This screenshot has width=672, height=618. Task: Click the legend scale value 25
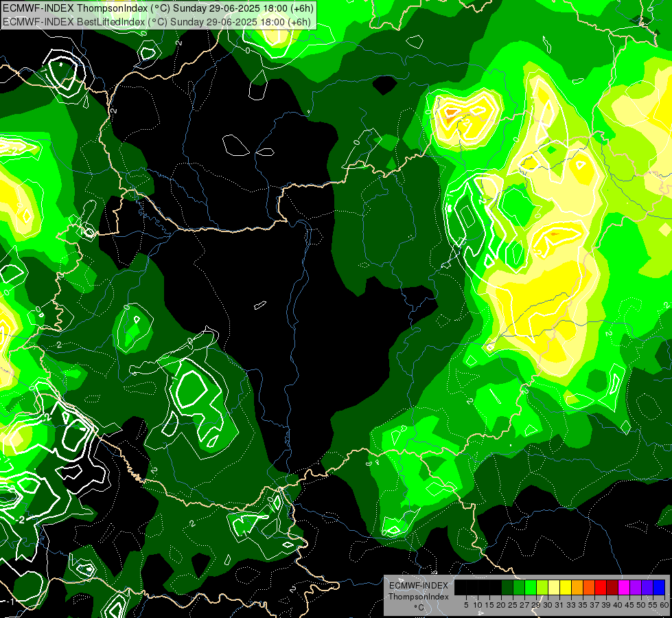pyautogui.click(x=513, y=605)
